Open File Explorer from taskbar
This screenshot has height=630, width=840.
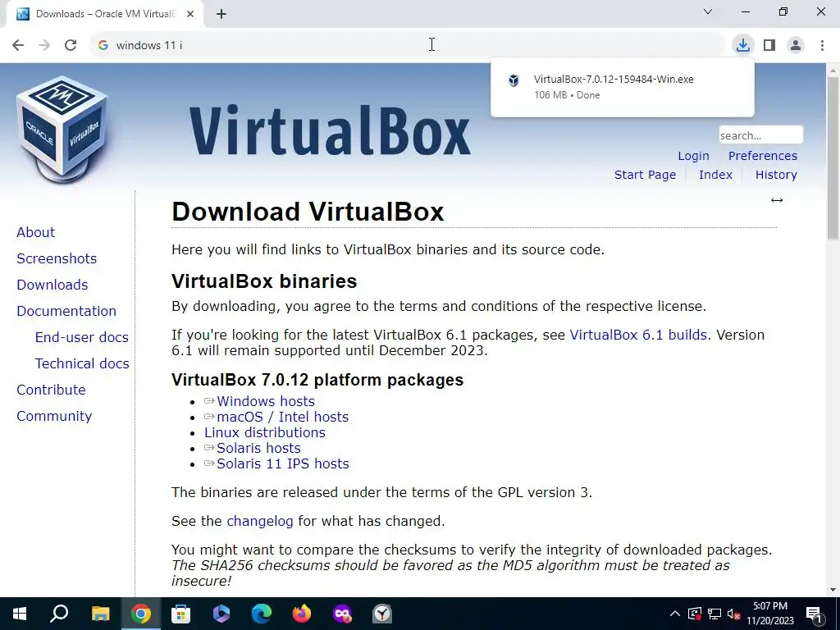pos(100,614)
